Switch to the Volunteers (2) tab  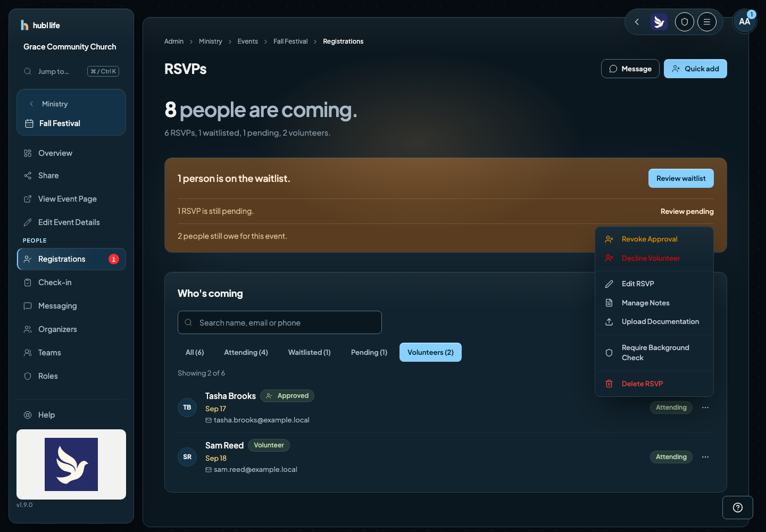pyautogui.click(x=430, y=352)
